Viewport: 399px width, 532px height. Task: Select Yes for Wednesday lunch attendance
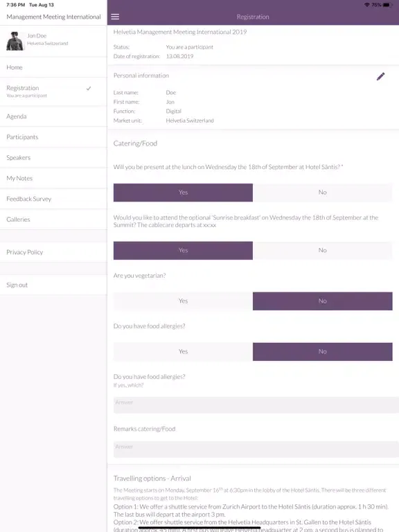183,193
